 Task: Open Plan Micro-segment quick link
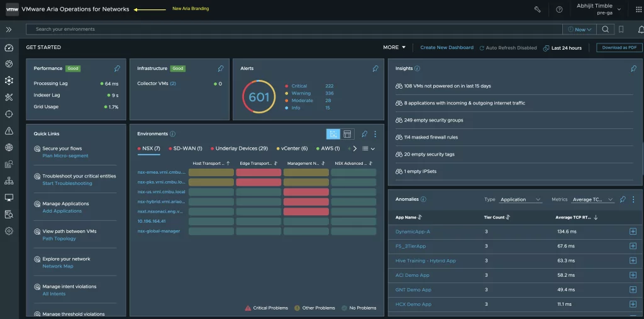65,156
